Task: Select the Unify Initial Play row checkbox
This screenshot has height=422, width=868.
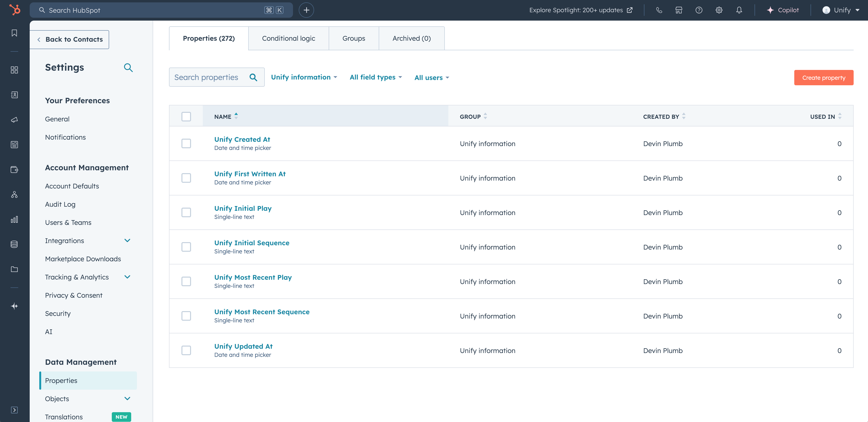Action: [x=186, y=212]
